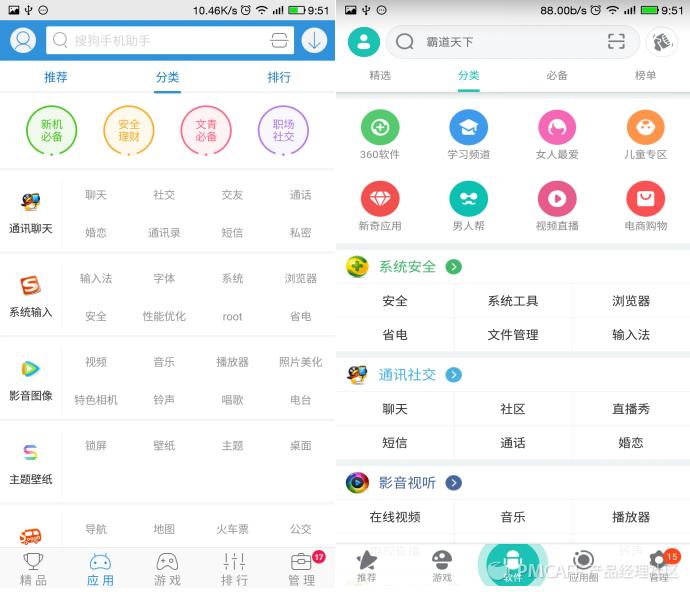Expand 系统安全 section arrow
The width and height of the screenshot is (690, 592).
point(454,267)
